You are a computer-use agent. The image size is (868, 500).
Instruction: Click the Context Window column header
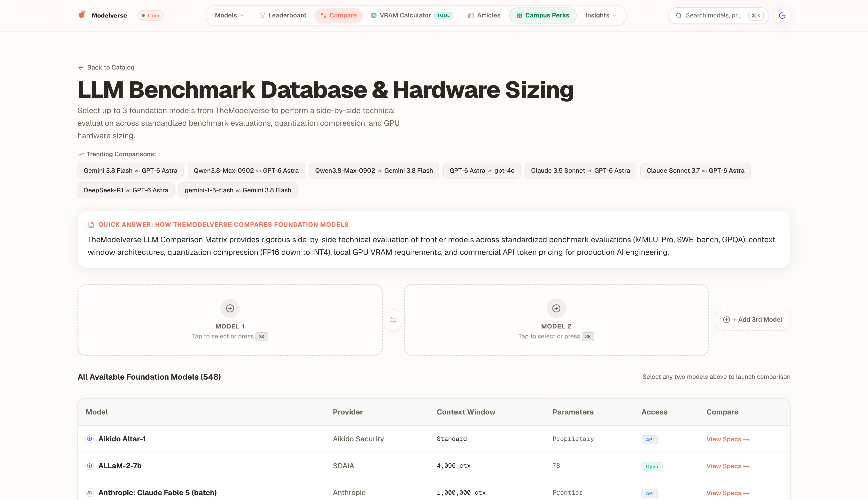tap(466, 412)
